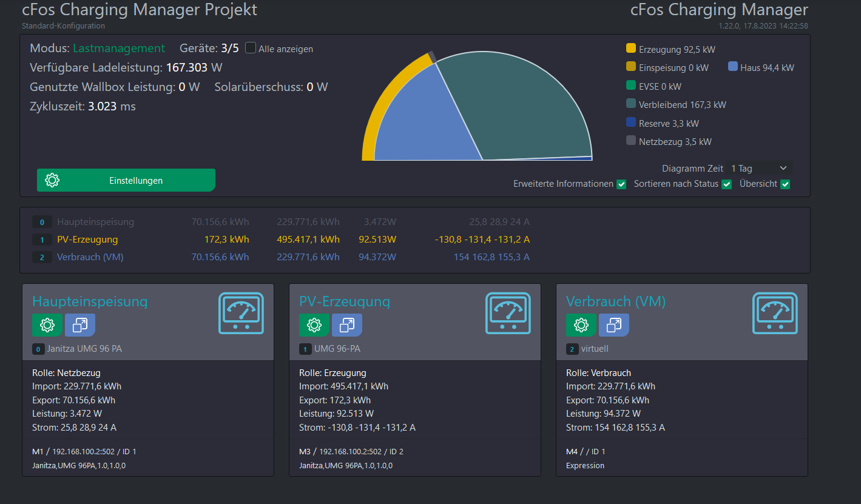861x504 pixels.
Task: Click the Erzeugung 92,5 kW legend swatch
Action: point(631,49)
